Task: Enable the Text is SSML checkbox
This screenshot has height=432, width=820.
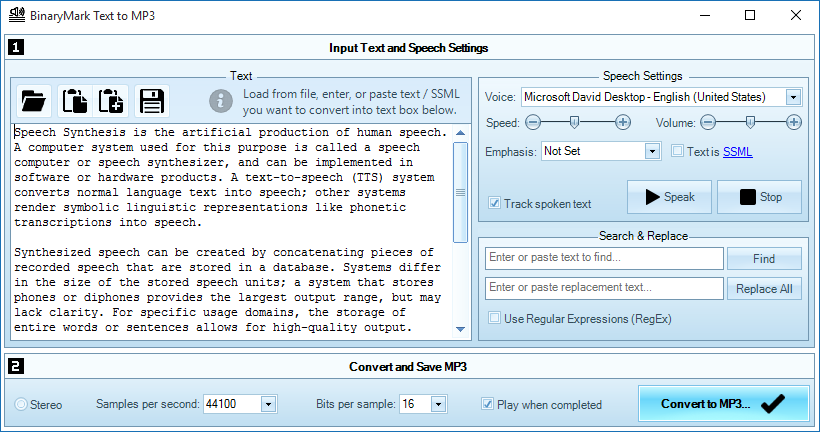Action: 677,151
